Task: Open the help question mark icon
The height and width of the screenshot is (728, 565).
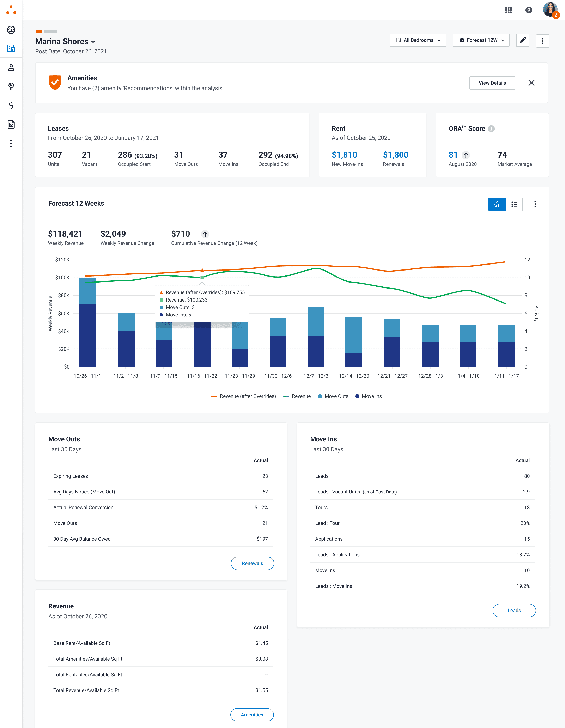Action: click(529, 10)
